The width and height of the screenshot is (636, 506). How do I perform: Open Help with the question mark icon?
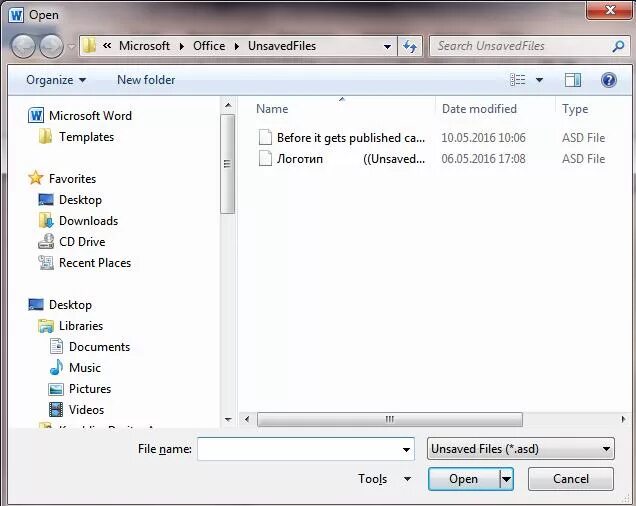608,80
